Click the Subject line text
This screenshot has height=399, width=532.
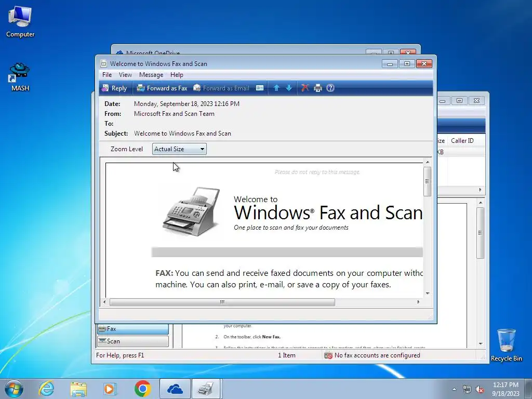(x=182, y=134)
